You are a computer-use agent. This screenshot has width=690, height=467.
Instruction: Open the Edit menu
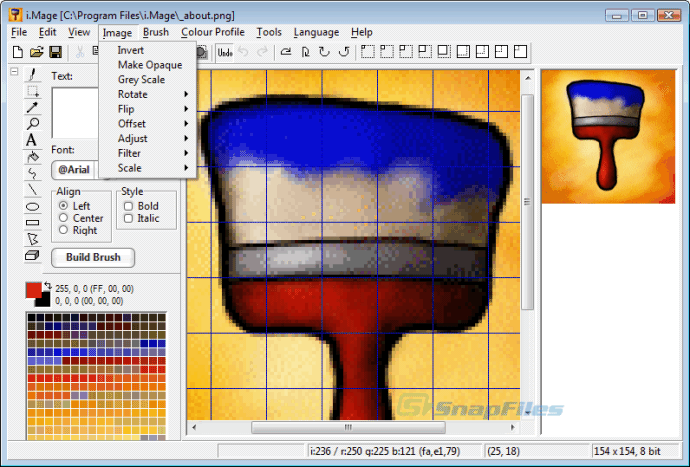click(47, 32)
